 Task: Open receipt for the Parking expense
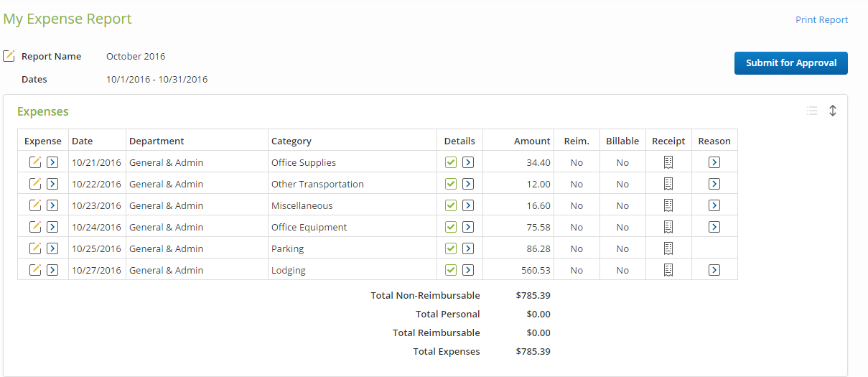tap(668, 248)
